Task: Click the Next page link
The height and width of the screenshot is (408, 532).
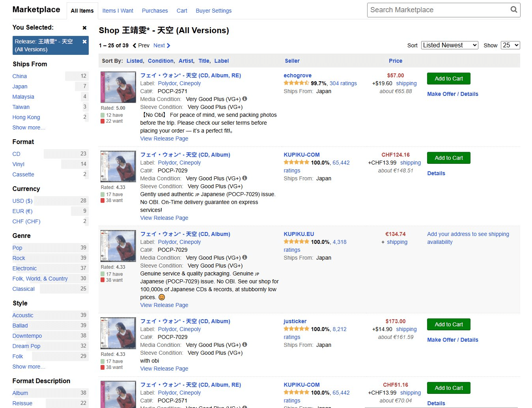Action: point(162,45)
